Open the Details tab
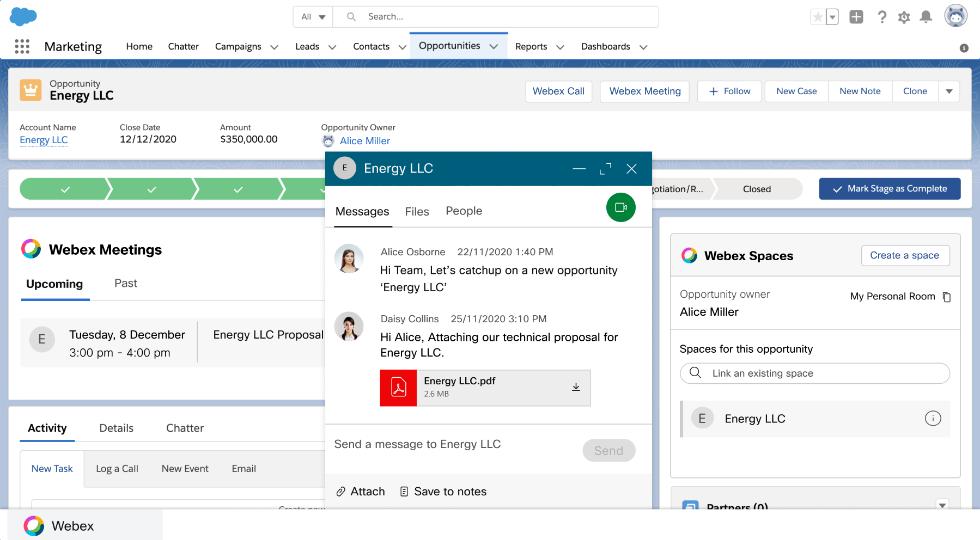 pos(117,428)
